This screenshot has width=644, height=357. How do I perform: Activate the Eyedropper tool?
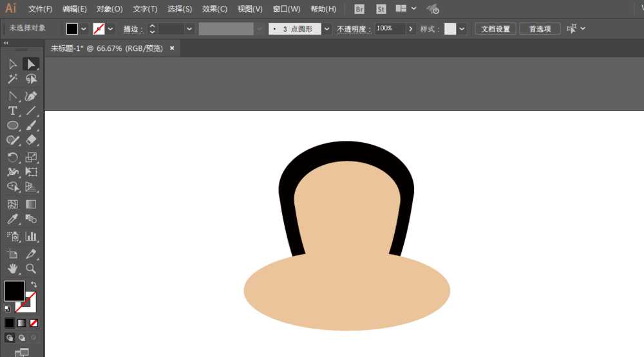tap(12, 220)
